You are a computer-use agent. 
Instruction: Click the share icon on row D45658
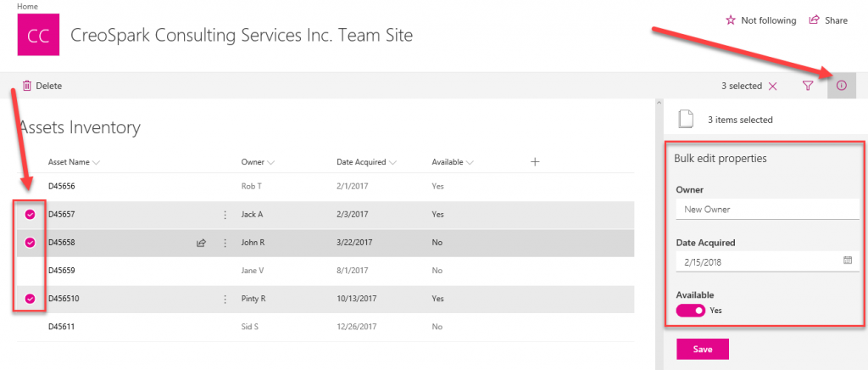[202, 243]
